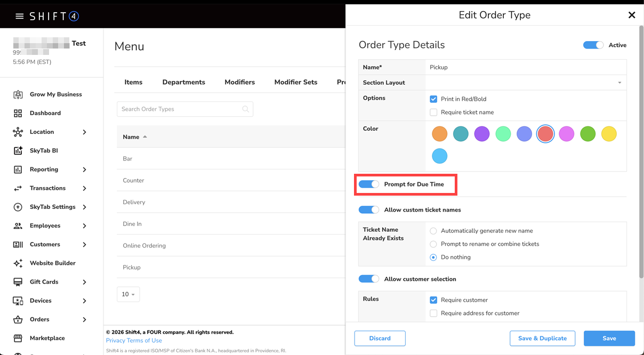Go to the Modifier Sets tab
644x355 pixels.
[295, 82]
